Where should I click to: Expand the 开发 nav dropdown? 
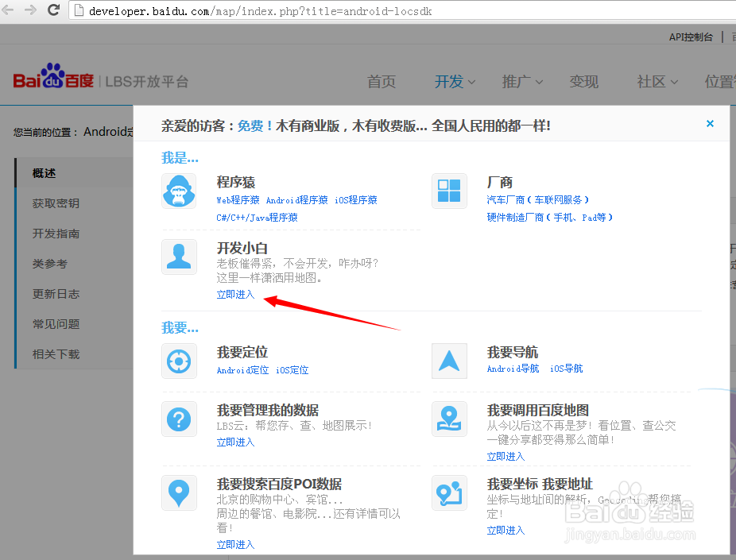(x=455, y=82)
